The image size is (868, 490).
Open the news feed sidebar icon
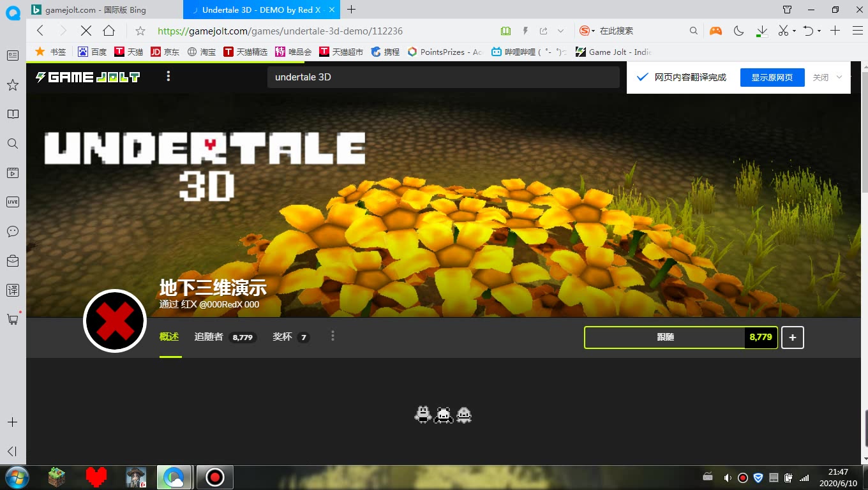(13, 56)
